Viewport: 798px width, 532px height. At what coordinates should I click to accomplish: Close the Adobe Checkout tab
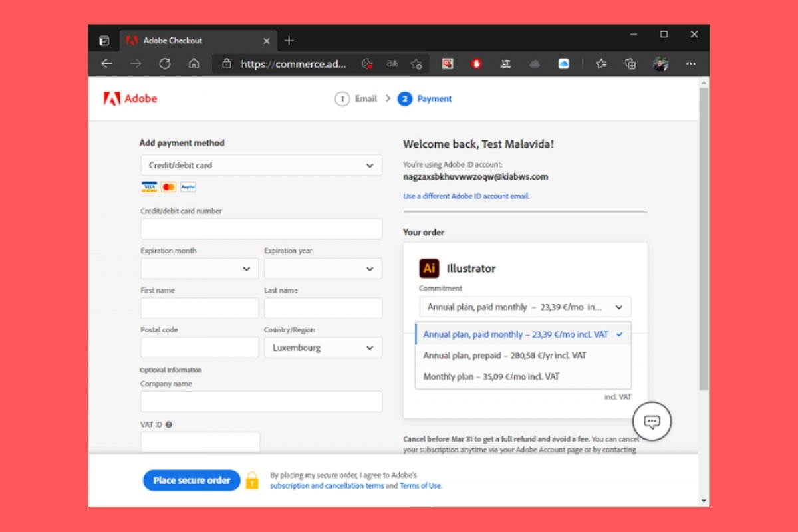coord(267,41)
